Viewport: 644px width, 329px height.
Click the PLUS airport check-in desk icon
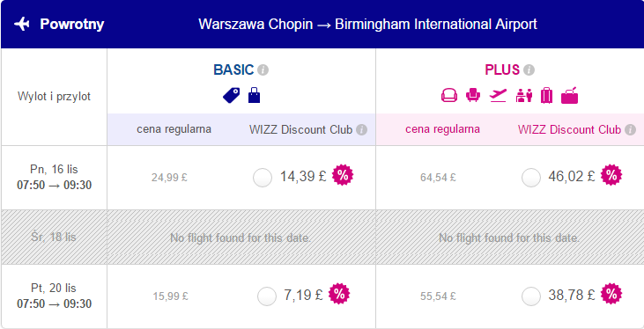(x=524, y=96)
